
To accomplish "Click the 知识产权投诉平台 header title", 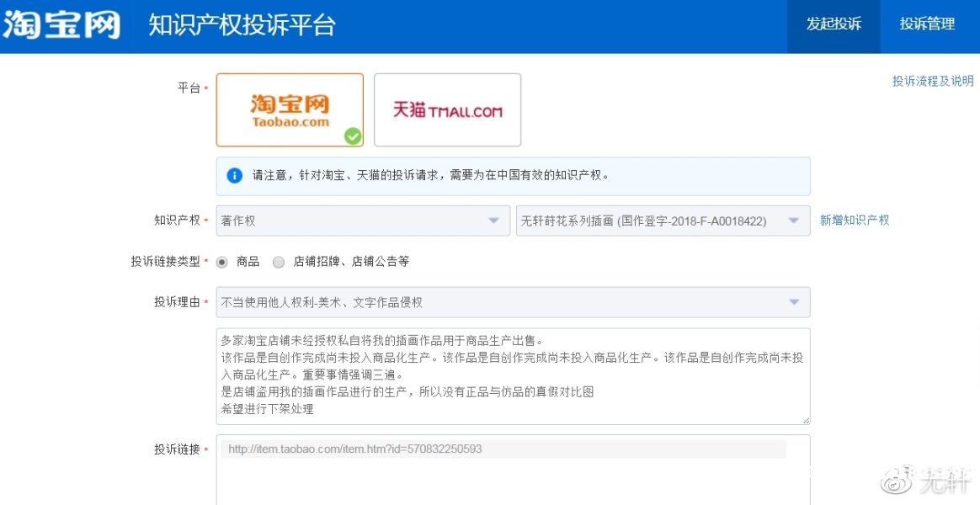I will point(242,25).
